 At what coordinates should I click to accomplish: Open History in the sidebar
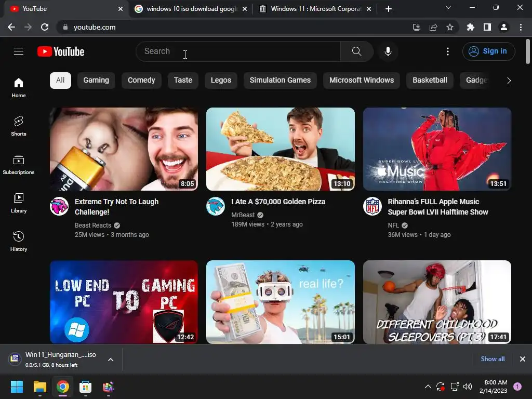pyautogui.click(x=19, y=241)
